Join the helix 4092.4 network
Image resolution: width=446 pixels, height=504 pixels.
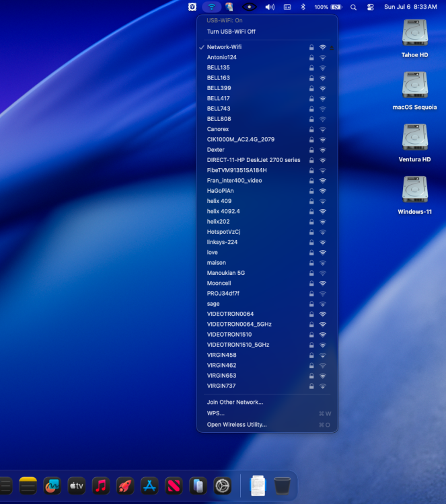pyautogui.click(x=267, y=211)
